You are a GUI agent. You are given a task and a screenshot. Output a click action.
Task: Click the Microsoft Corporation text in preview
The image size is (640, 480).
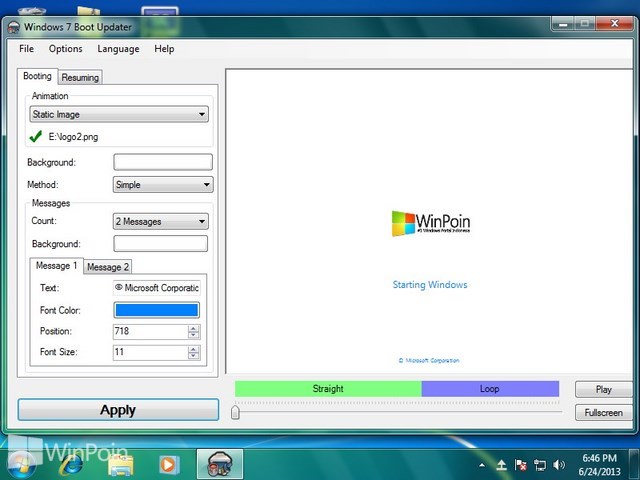[429, 360]
